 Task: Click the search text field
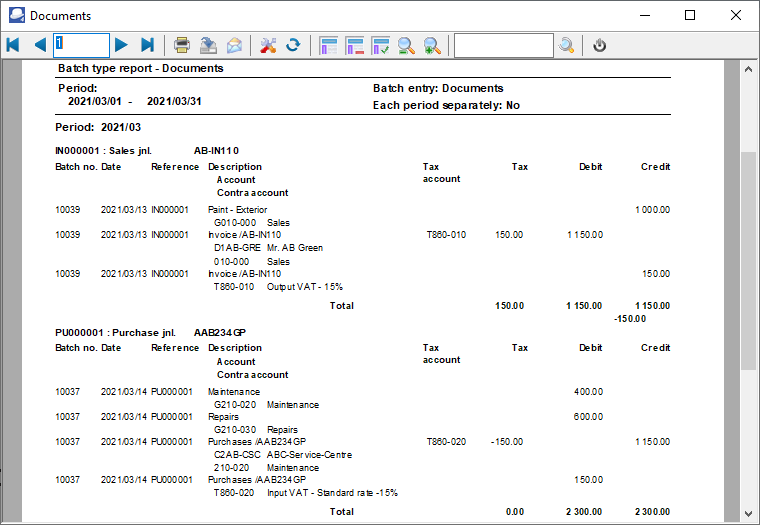coord(503,45)
